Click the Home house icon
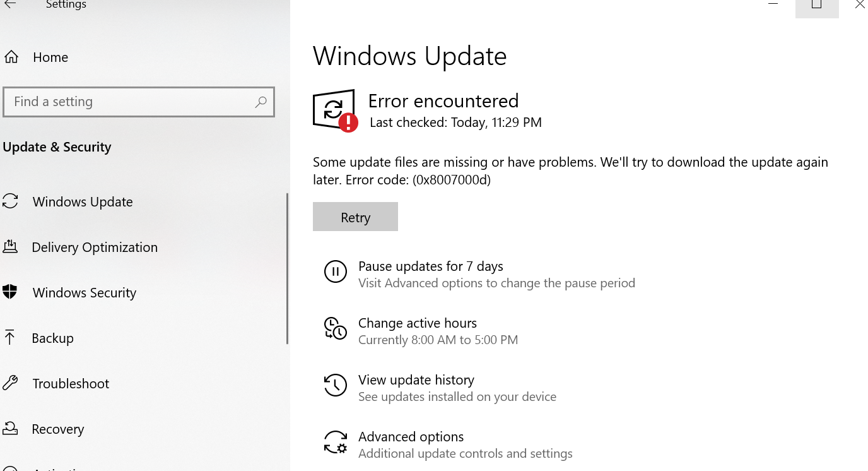Screen dimensions: 868x471 click(11, 56)
